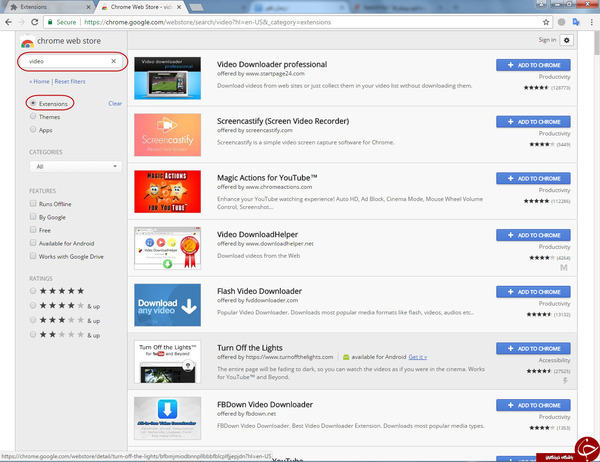Open Turn Off the Lights thumbnail

[x=167, y=362]
